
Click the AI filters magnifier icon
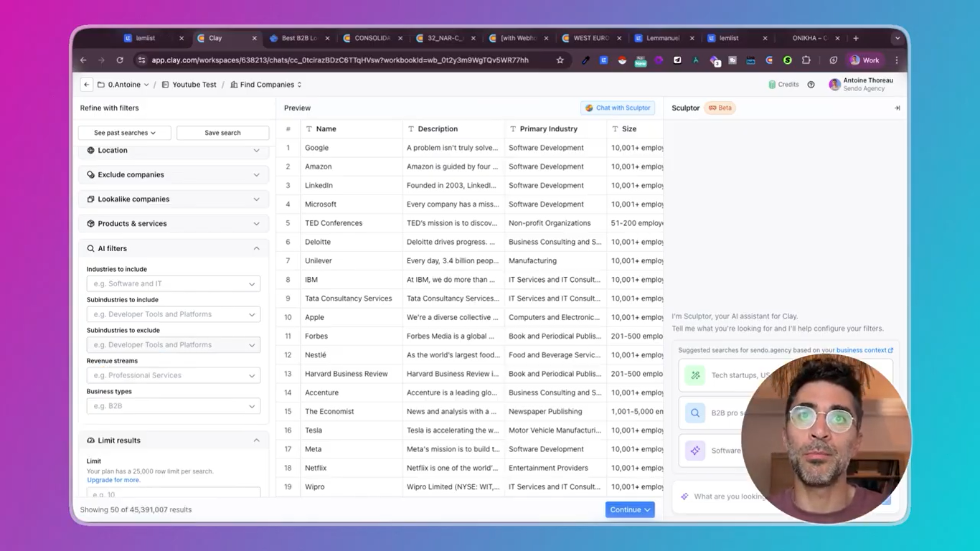point(90,248)
